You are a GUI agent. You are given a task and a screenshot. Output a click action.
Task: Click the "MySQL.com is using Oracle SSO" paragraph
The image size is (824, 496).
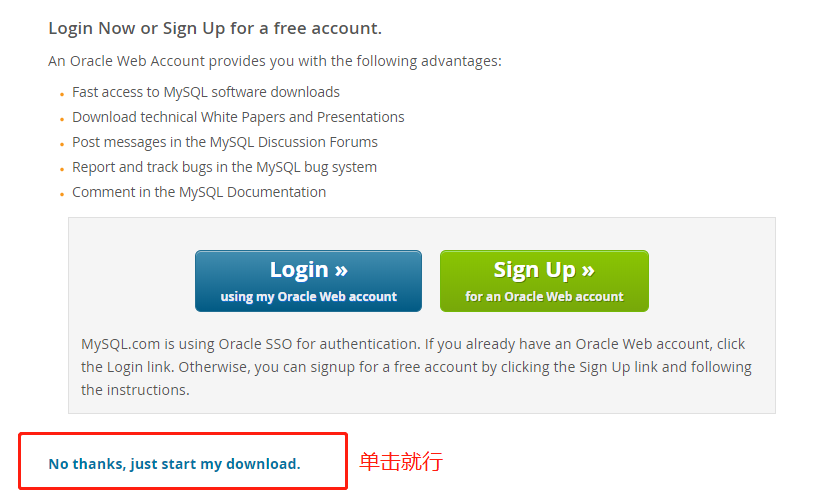(x=416, y=367)
